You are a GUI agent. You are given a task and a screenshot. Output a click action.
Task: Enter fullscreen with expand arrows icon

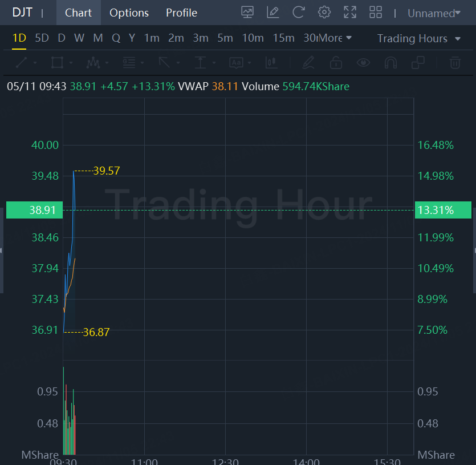point(349,13)
